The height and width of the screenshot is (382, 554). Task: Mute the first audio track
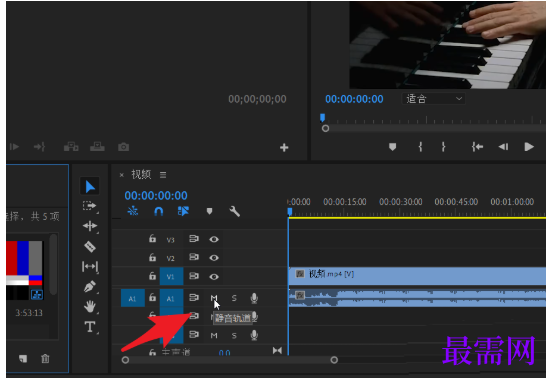214,299
